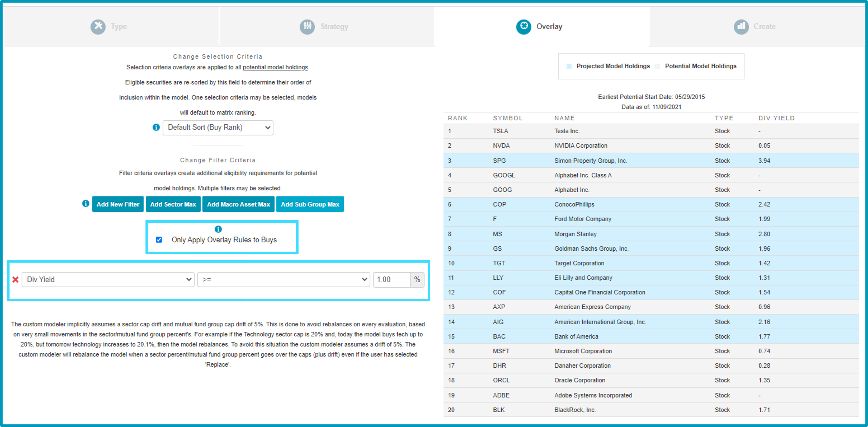Click the ConocoPhillips name cell

(574, 204)
